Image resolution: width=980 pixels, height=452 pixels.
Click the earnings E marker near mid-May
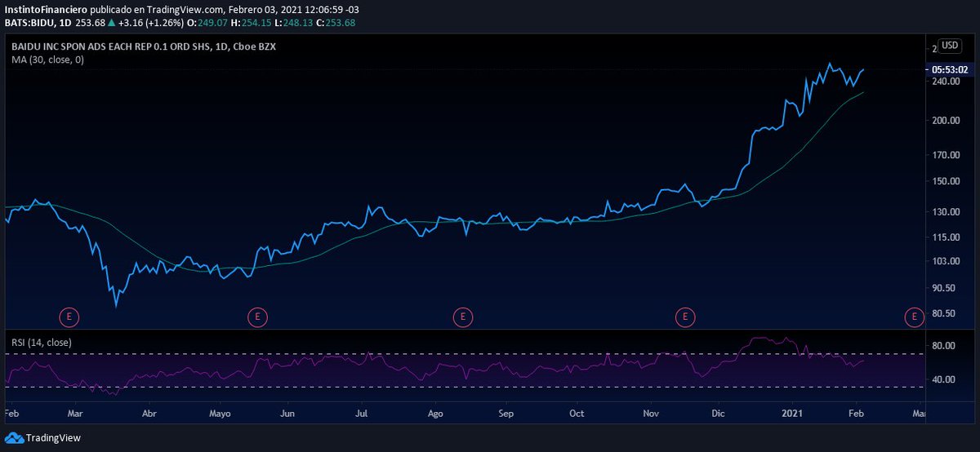[257, 316]
